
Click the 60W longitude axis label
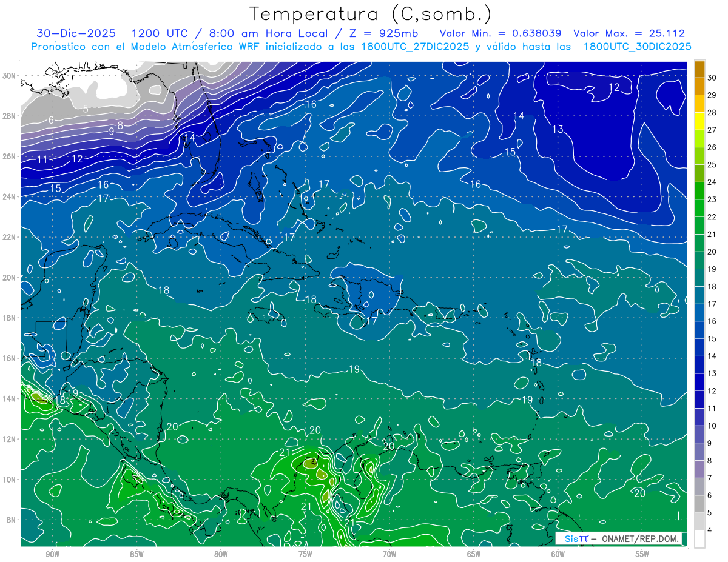pos(558,554)
